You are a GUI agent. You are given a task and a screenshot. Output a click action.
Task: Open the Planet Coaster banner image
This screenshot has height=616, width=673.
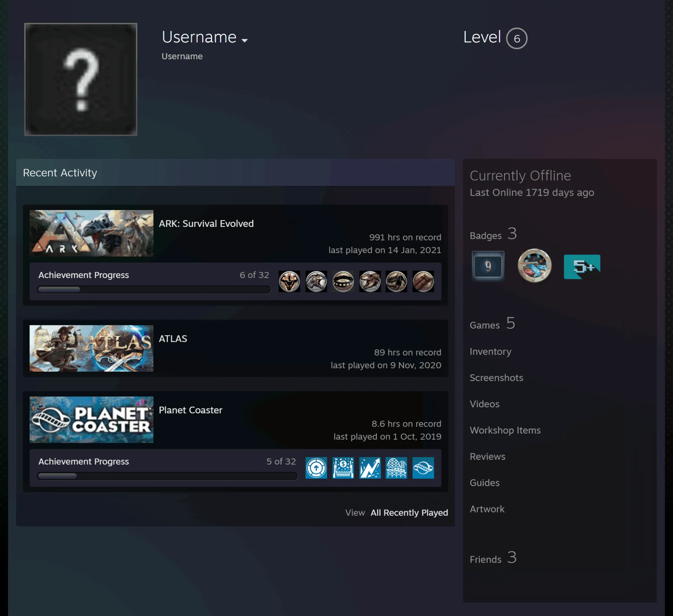pos(91,420)
